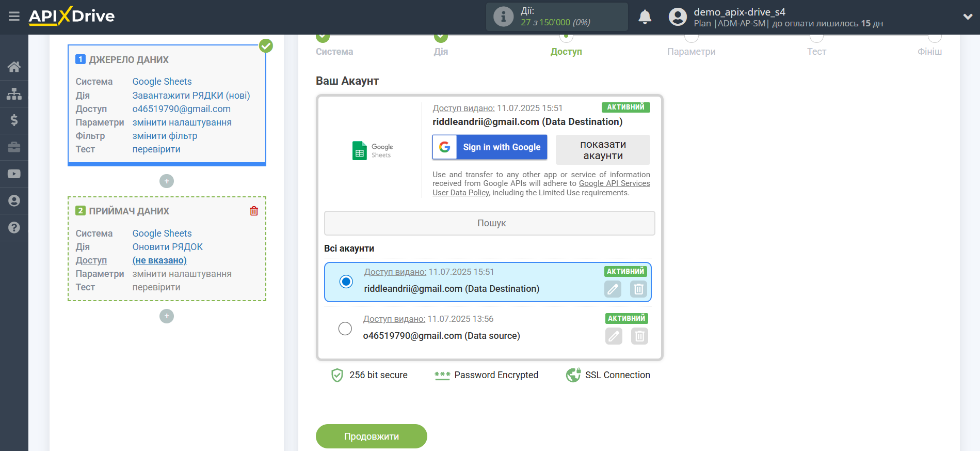Click Sign in with Google
The width and height of the screenshot is (980, 451).
pyautogui.click(x=490, y=147)
